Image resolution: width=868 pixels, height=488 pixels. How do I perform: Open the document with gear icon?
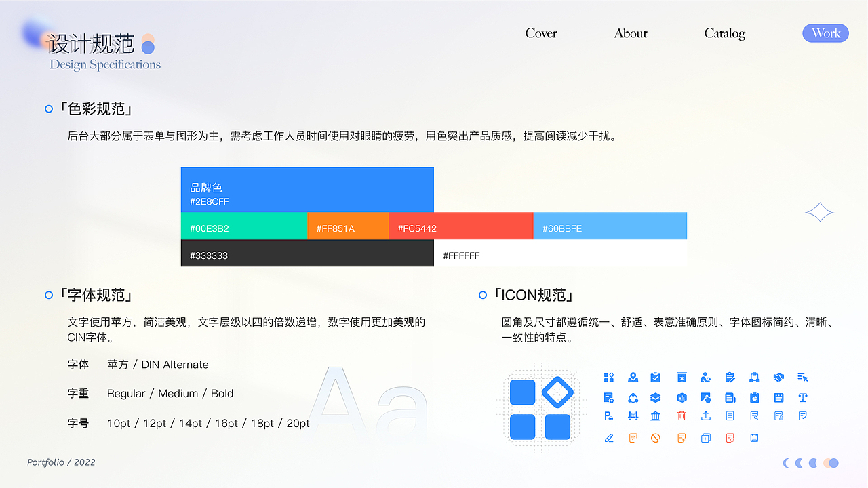click(609, 398)
